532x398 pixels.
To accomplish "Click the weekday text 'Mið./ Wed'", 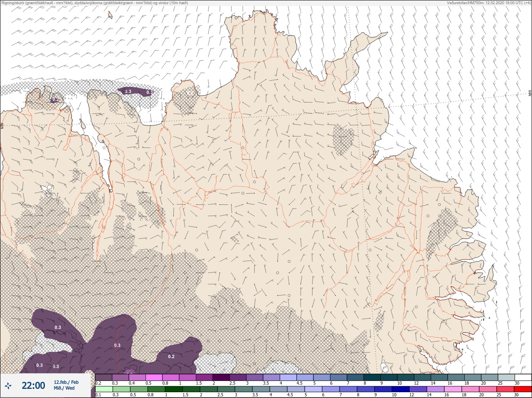I will click(64, 388).
